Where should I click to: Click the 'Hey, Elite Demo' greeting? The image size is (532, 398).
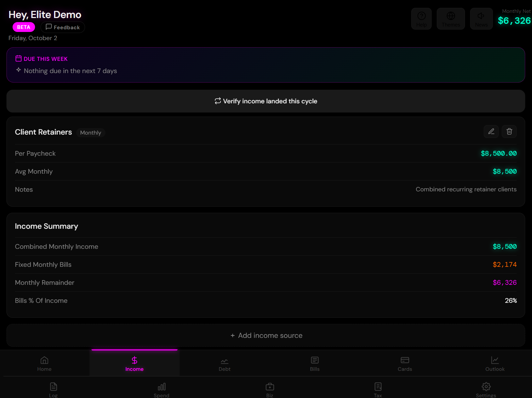(x=45, y=15)
